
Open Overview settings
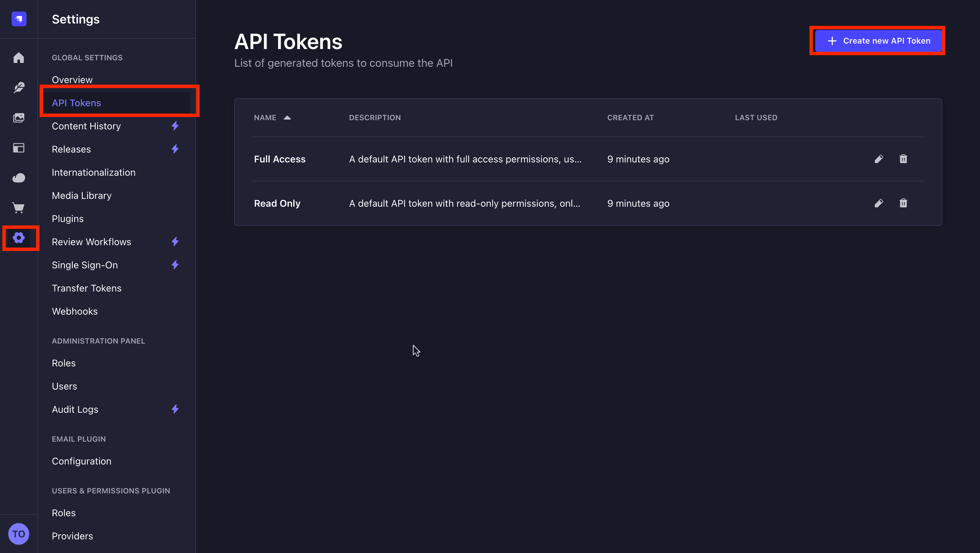click(72, 80)
